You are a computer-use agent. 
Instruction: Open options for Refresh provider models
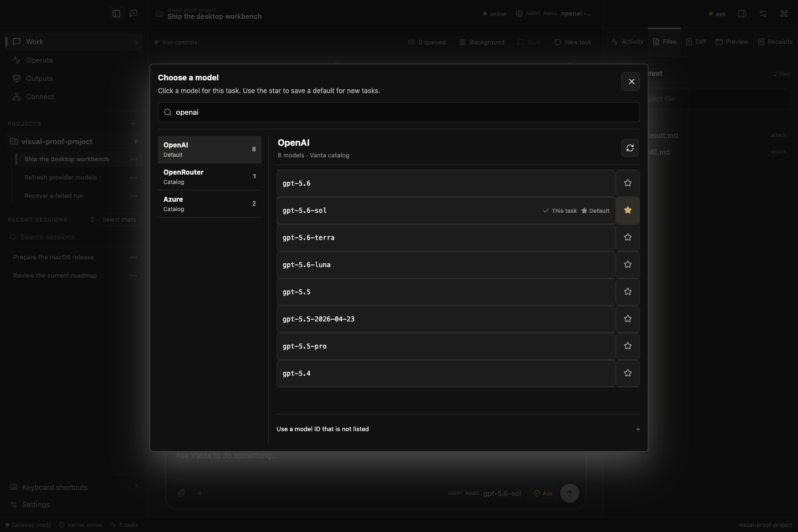tap(134, 177)
